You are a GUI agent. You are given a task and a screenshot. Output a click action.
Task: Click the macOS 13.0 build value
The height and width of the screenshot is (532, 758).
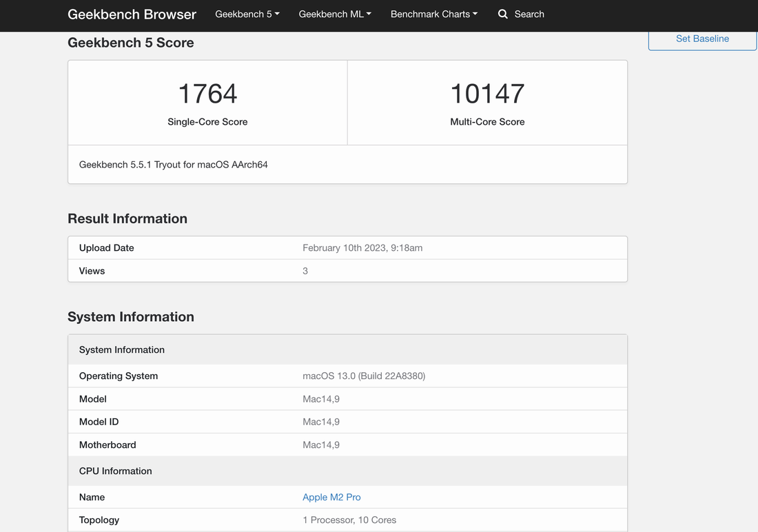tap(364, 376)
